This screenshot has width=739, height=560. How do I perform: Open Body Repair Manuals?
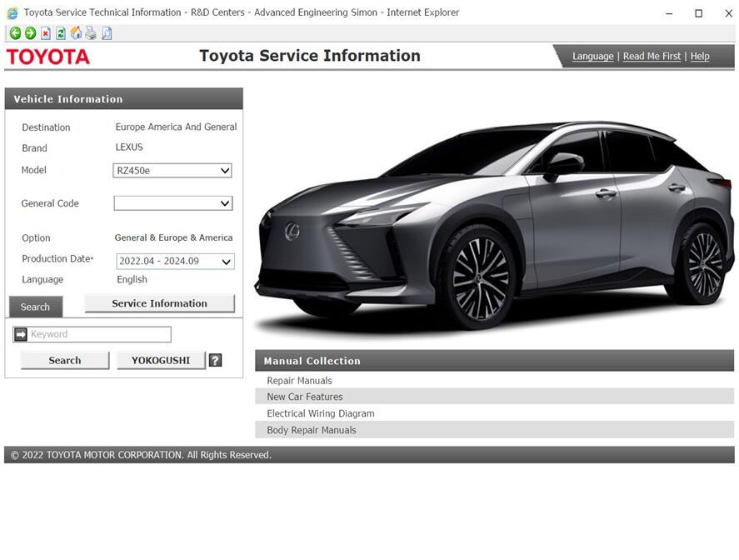coord(494,430)
